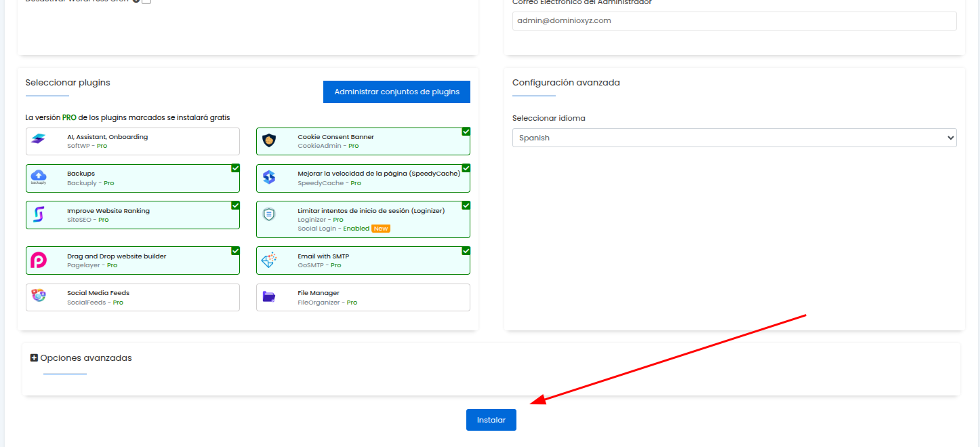Click the GoSMTP envelope icon
The height and width of the screenshot is (447, 980).
tap(269, 260)
